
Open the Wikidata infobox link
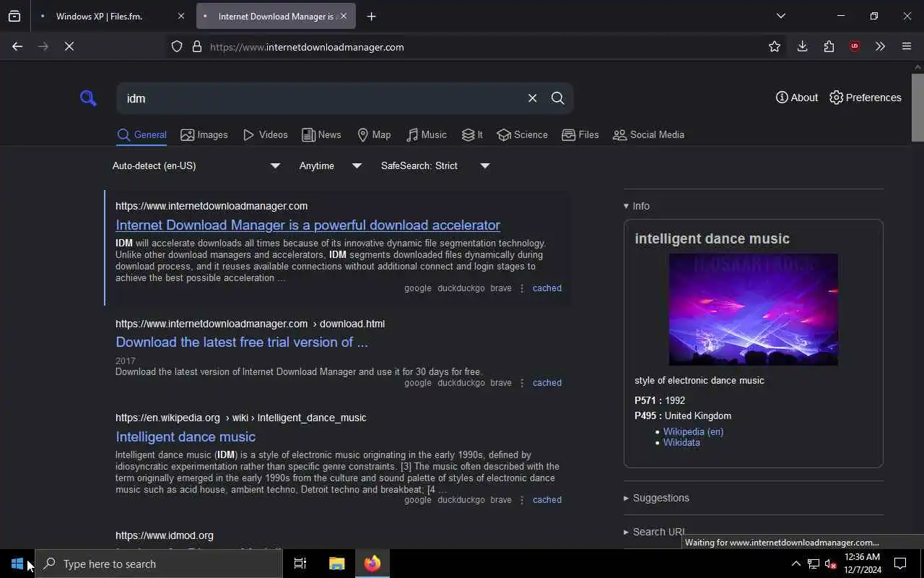[681, 442]
